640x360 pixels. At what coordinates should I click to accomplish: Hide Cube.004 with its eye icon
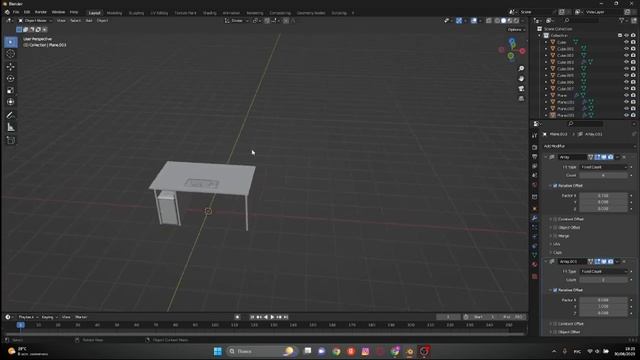(627, 69)
